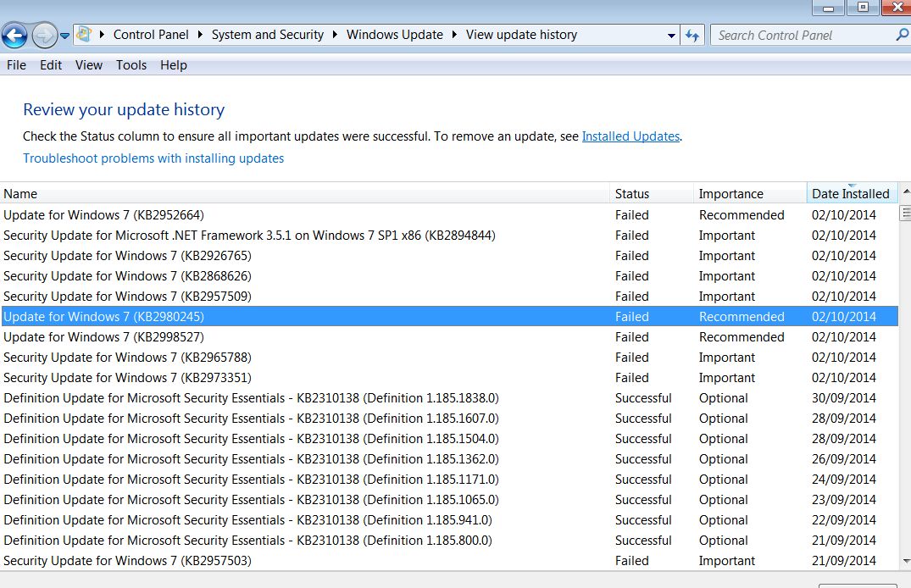Open the Installed Updates link

coord(630,136)
